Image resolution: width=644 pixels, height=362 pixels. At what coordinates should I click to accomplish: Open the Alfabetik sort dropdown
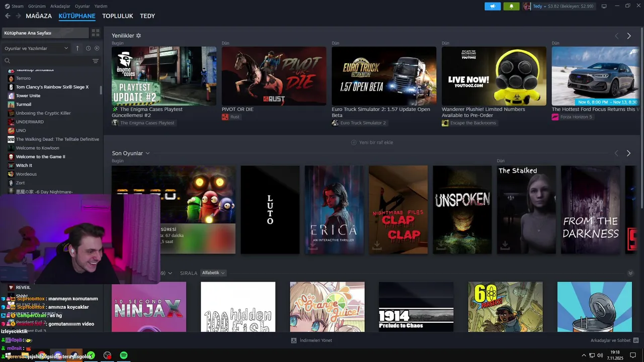(x=213, y=273)
